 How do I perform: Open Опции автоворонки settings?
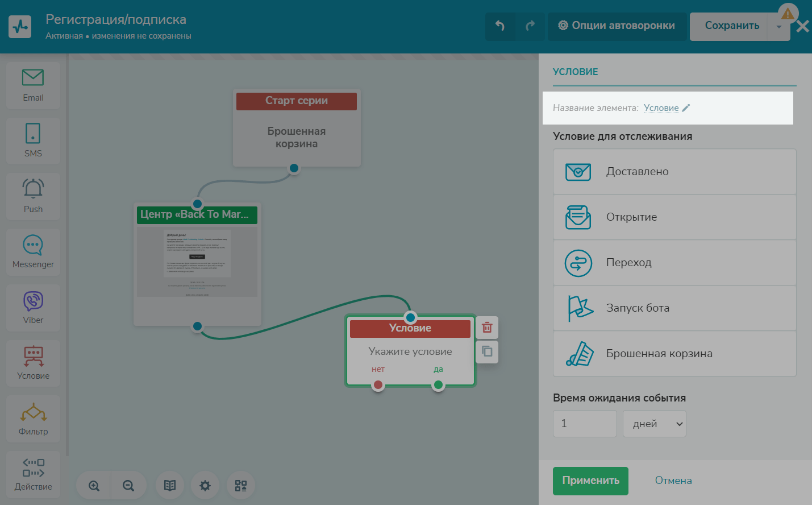(617, 26)
